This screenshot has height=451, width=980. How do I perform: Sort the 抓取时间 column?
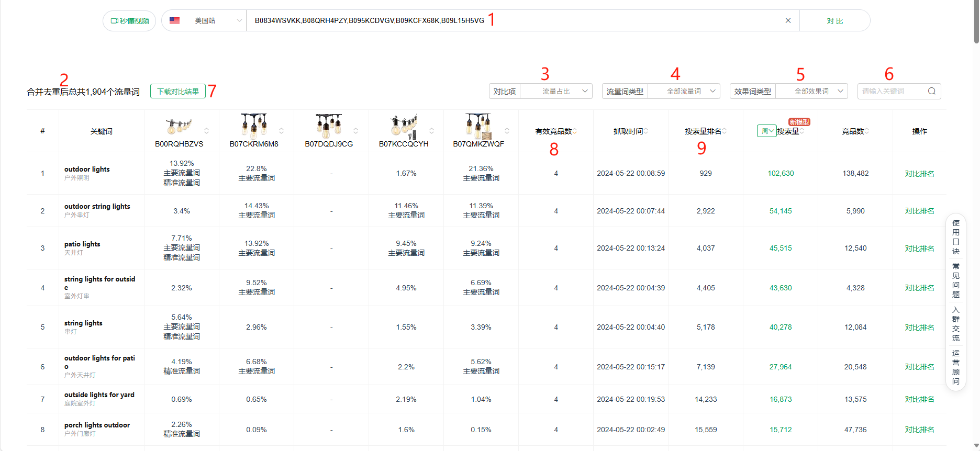[646, 131]
